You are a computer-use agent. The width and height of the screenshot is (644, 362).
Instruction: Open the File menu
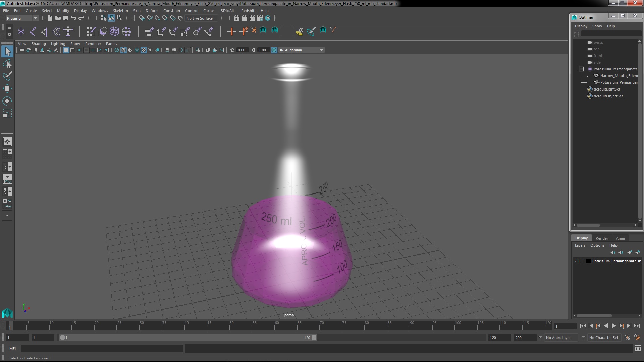pos(6,11)
